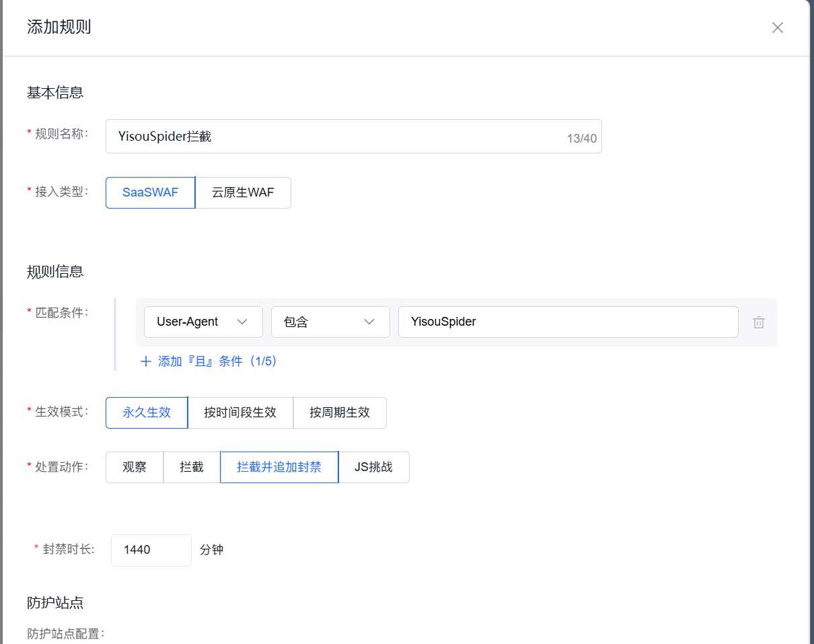The image size is (814, 644).
Task: Choose the JS挑战 disposal action
Action: pyautogui.click(x=373, y=467)
